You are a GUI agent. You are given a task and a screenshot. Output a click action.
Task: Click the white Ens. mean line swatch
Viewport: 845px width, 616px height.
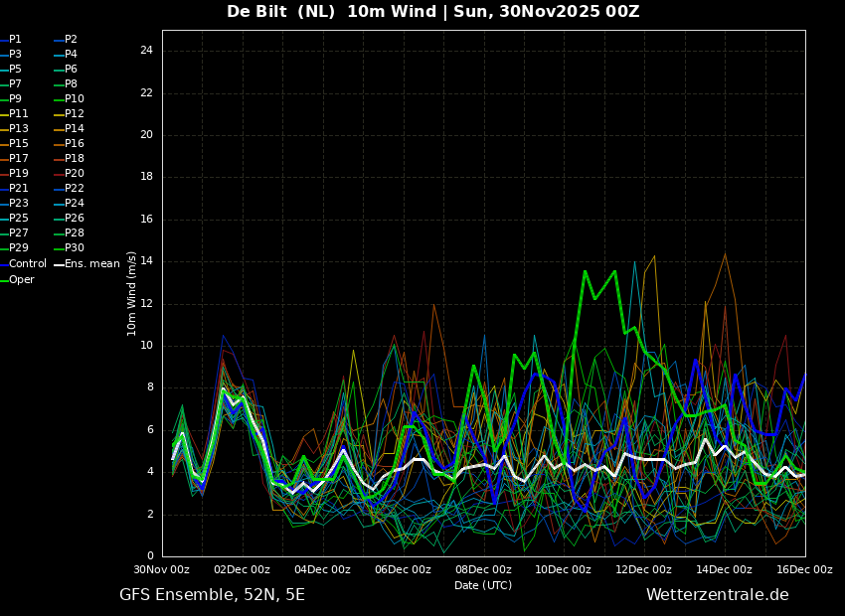(59, 264)
